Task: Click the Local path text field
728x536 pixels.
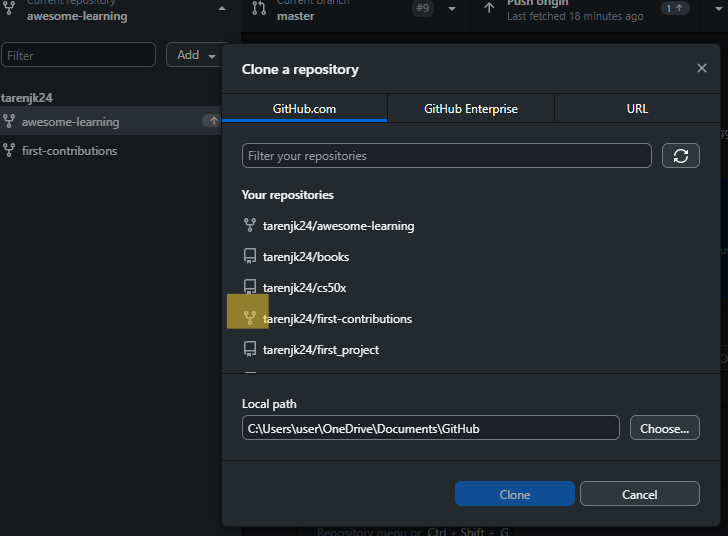Action: 430,429
